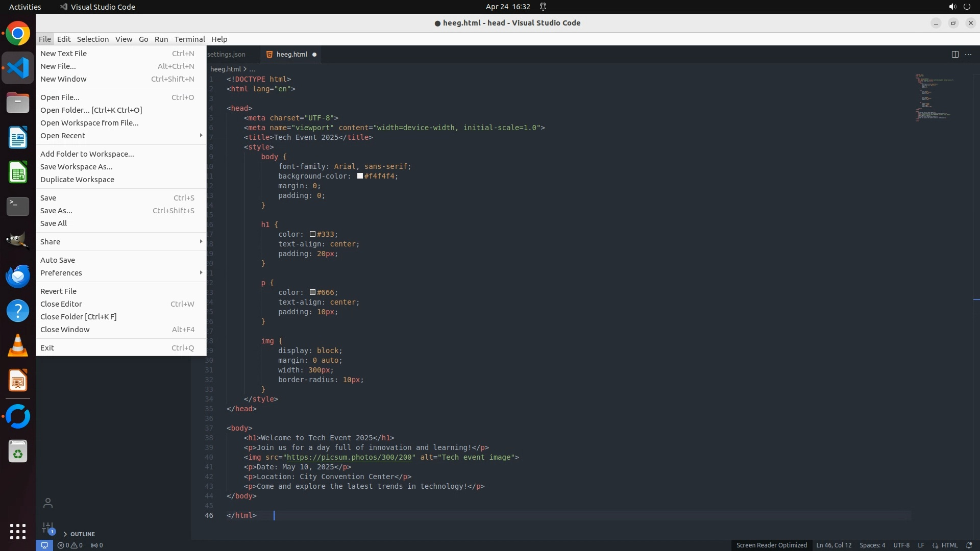The height and width of the screenshot is (551, 980).
Task: Switch to the settings.json tab
Action: (x=227, y=54)
